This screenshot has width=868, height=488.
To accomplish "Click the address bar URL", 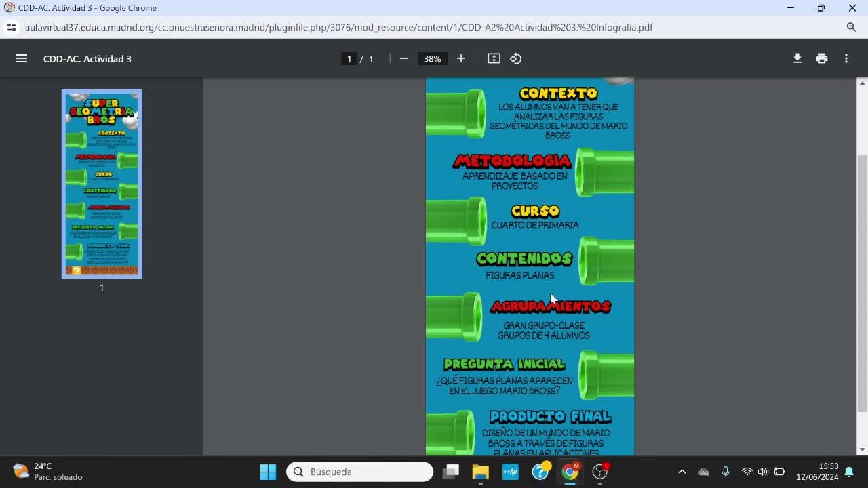I will 339,28.
